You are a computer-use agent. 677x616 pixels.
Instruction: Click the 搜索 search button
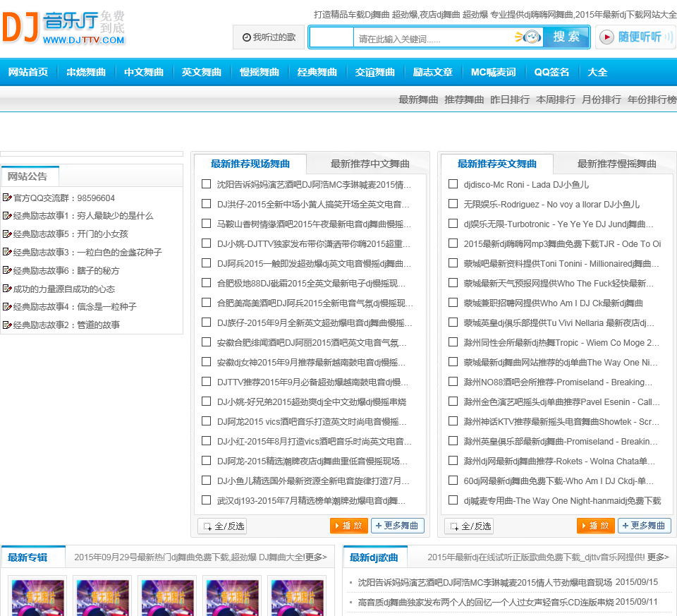click(566, 37)
